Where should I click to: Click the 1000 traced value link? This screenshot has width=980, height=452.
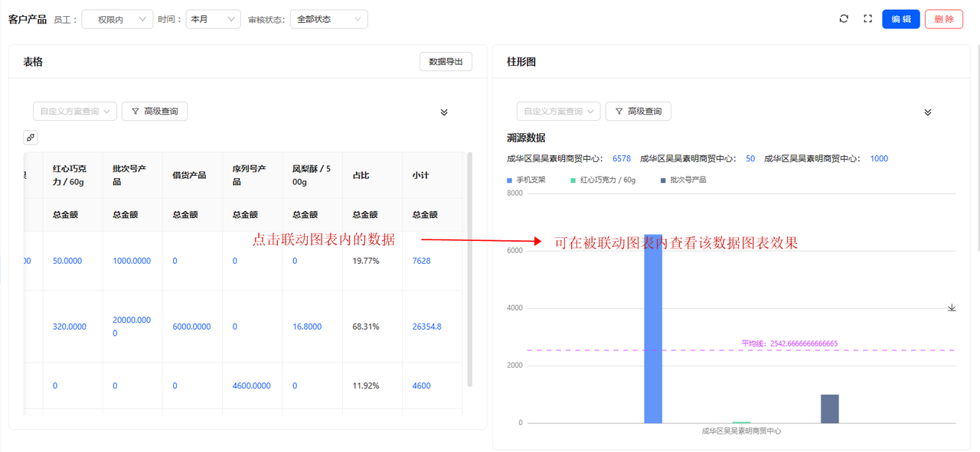879,159
